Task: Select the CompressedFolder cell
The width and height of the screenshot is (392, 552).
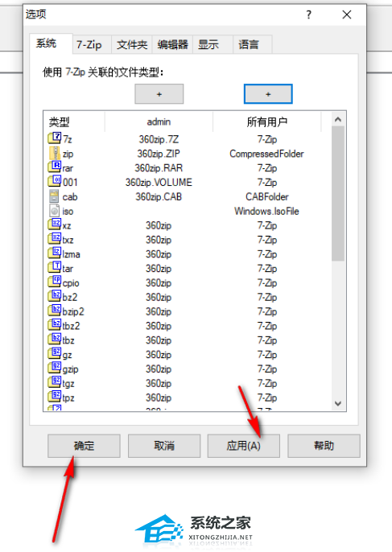Action: [x=266, y=154]
